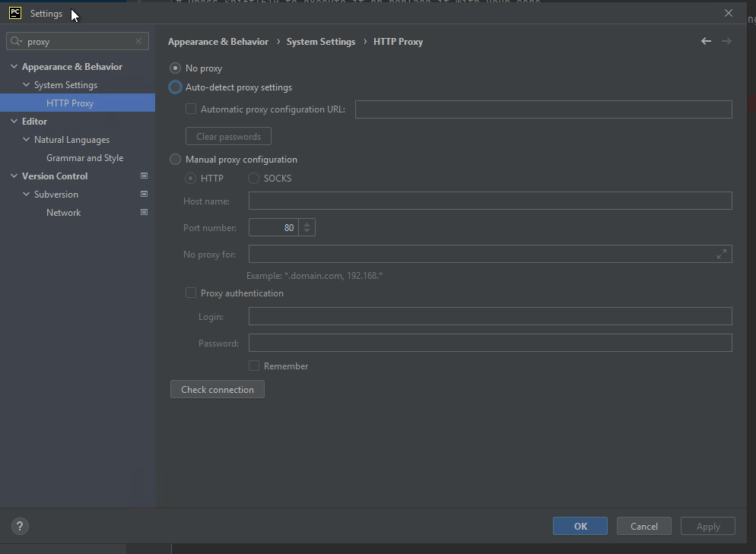756x554 pixels.
Task: Select the Auto-detect proxy settings radio button
Action: click(x=176, y=87)
